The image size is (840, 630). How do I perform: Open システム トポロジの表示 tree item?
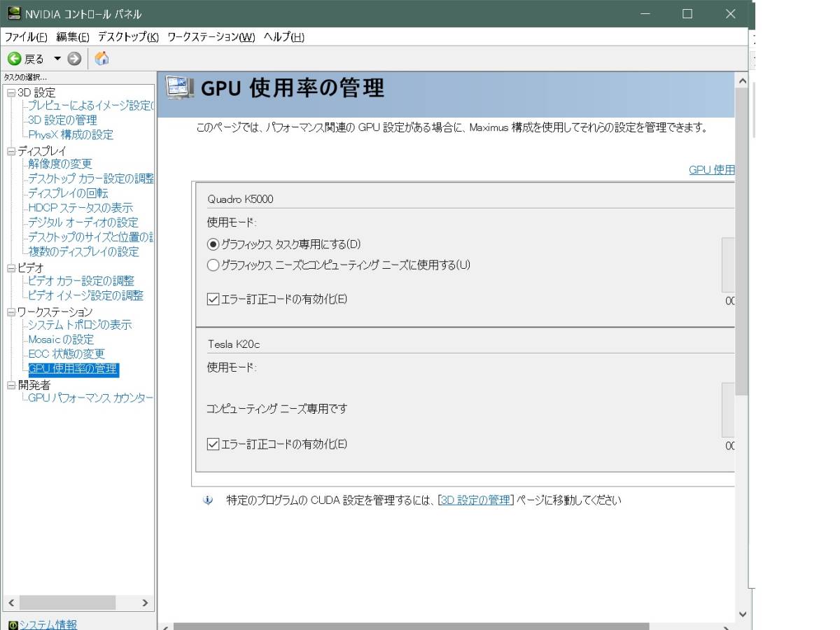pos(80,325)
